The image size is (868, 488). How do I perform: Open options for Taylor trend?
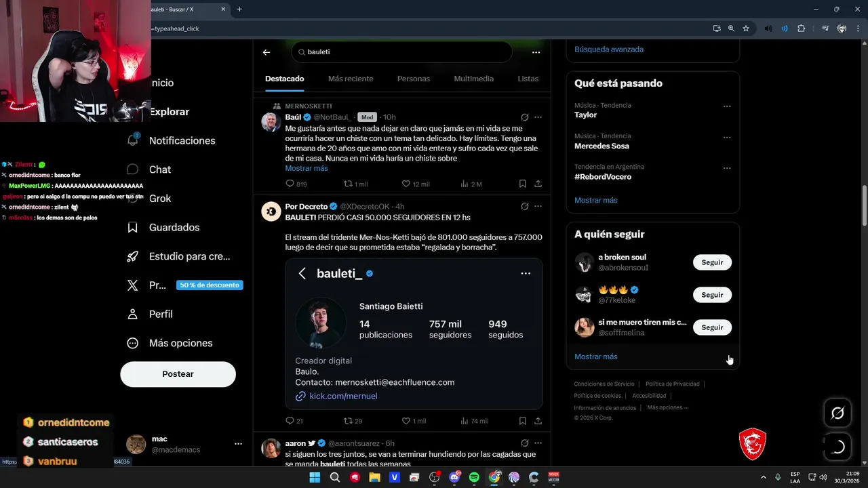(727, 106)
